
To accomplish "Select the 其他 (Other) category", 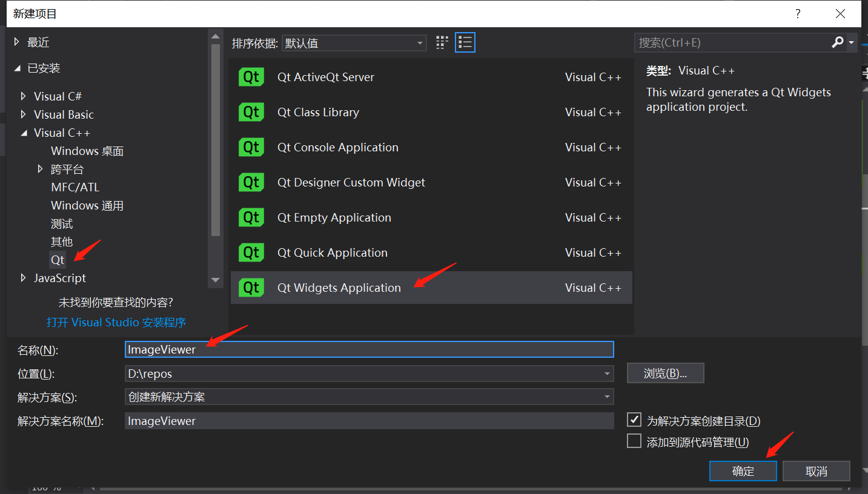I will pos(62,242).
